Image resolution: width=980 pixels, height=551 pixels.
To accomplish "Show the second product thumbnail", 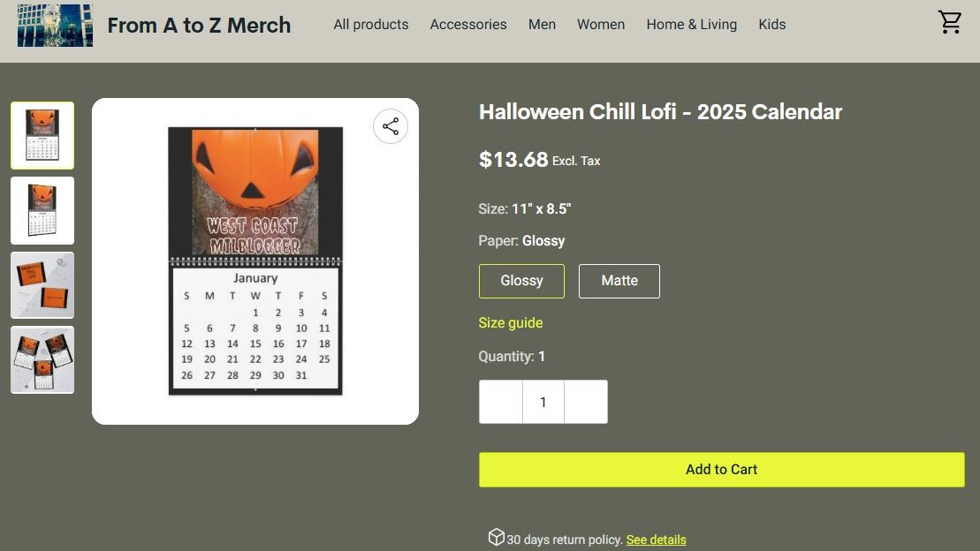I will (42, 210).
